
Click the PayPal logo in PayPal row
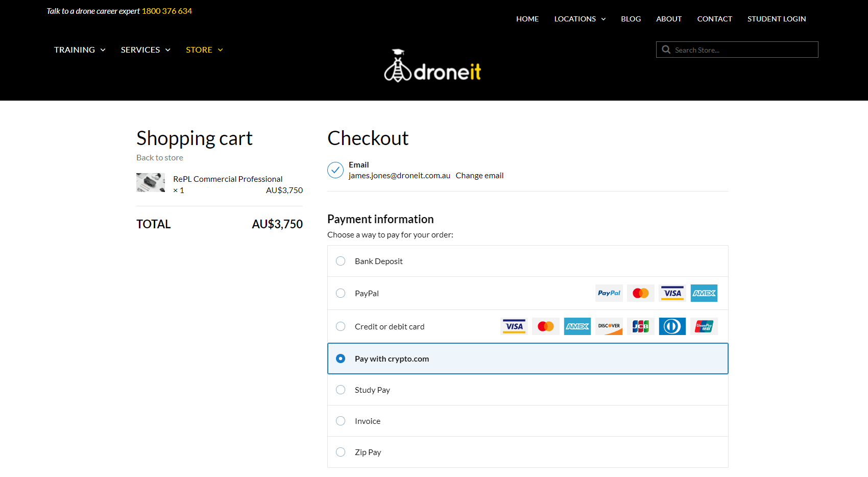click(609, 293)
